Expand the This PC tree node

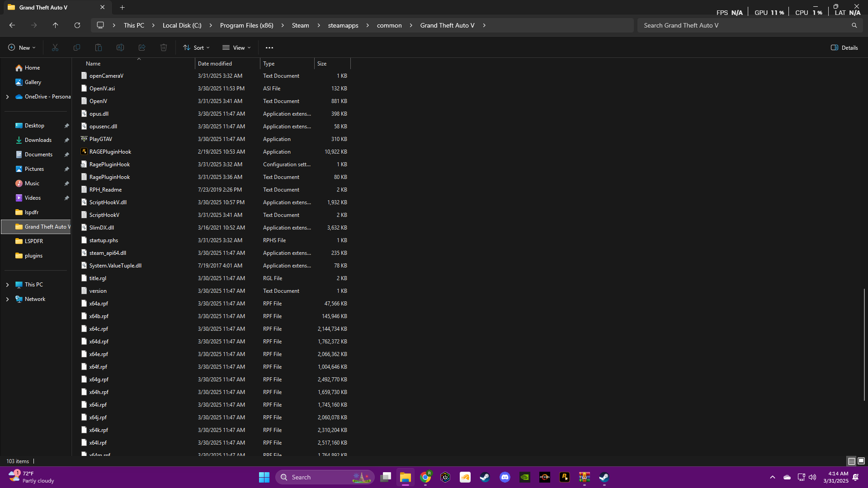[x=7, y=285]
